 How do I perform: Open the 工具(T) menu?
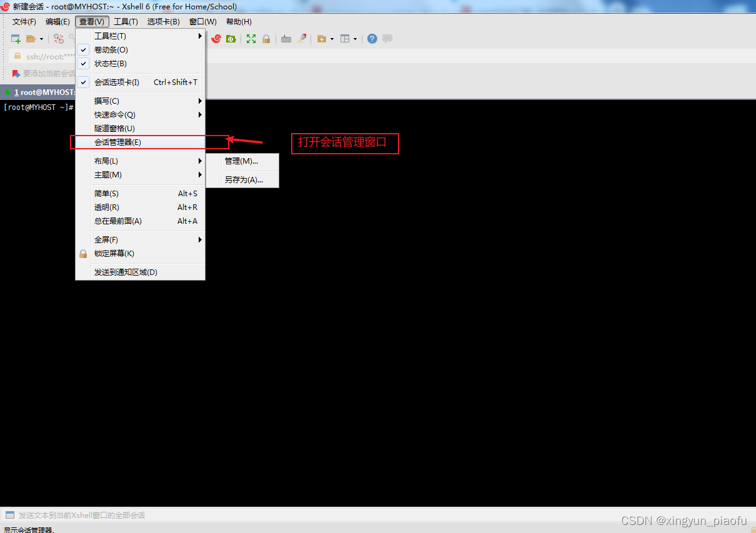(x=126, y=22)
